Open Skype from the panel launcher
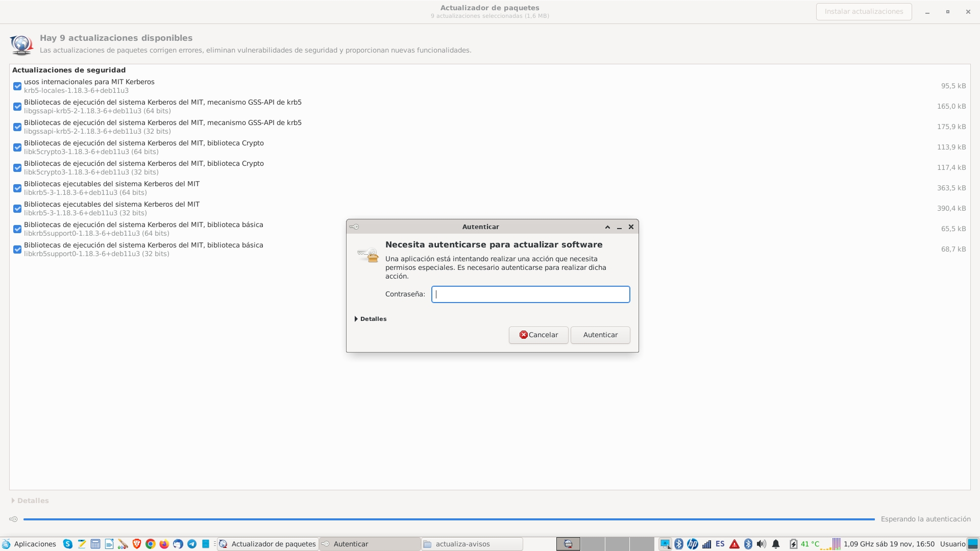 coord(67,544)
